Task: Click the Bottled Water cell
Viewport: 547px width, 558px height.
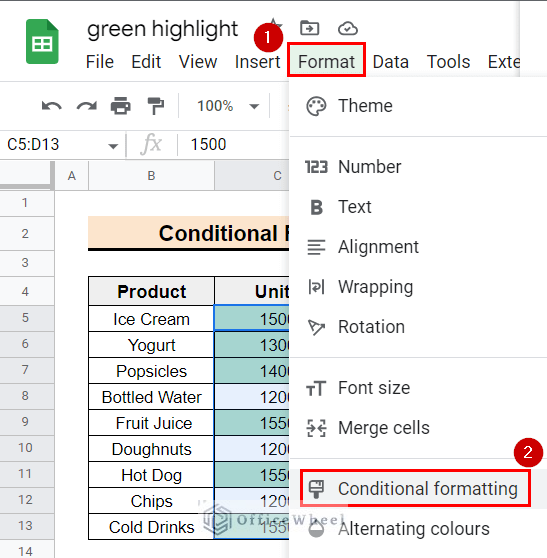Action: click(x=151, y=397)
